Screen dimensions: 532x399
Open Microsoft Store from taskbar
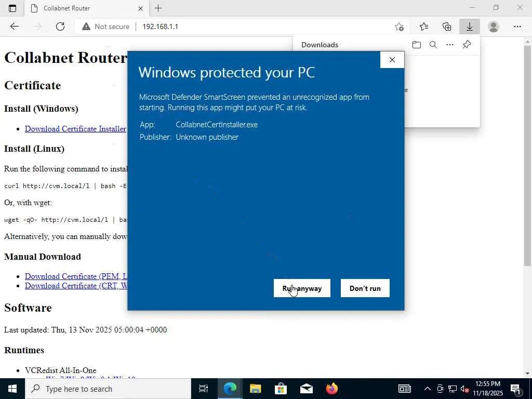coord(281,389)
